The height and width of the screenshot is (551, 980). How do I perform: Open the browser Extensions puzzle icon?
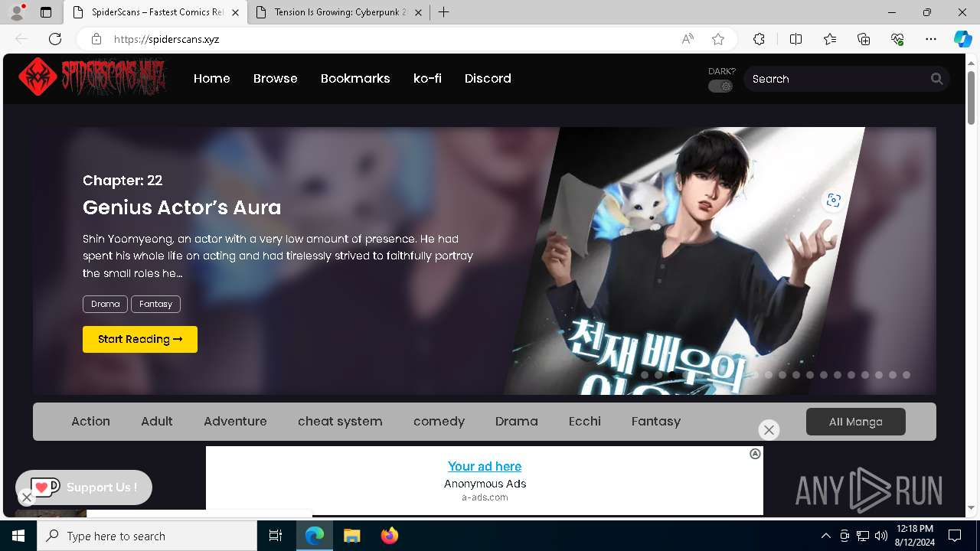pos(759,39)
